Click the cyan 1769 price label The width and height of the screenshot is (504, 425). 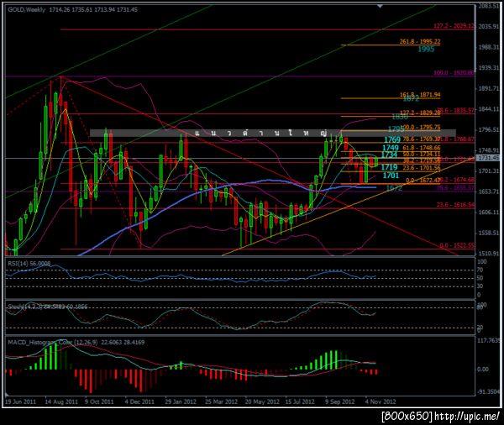392,139
